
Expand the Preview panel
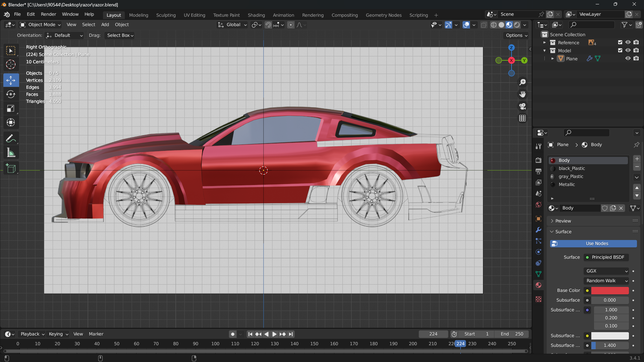coord(563,221)
